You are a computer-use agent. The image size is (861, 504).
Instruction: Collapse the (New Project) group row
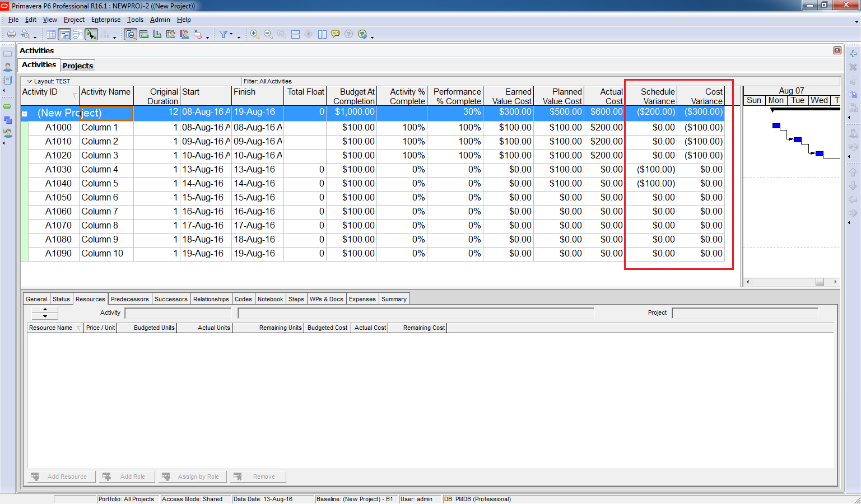(x=25, y=114)
